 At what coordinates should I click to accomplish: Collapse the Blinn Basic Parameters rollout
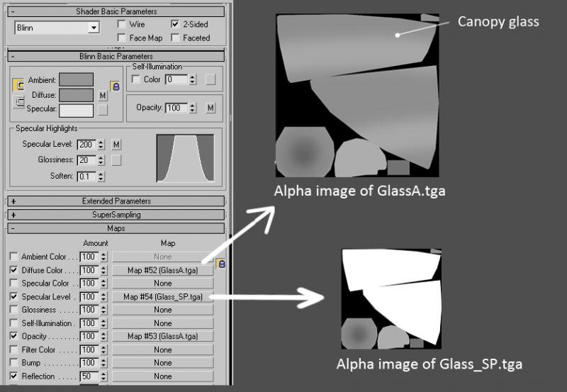click(x=116, y=57)
